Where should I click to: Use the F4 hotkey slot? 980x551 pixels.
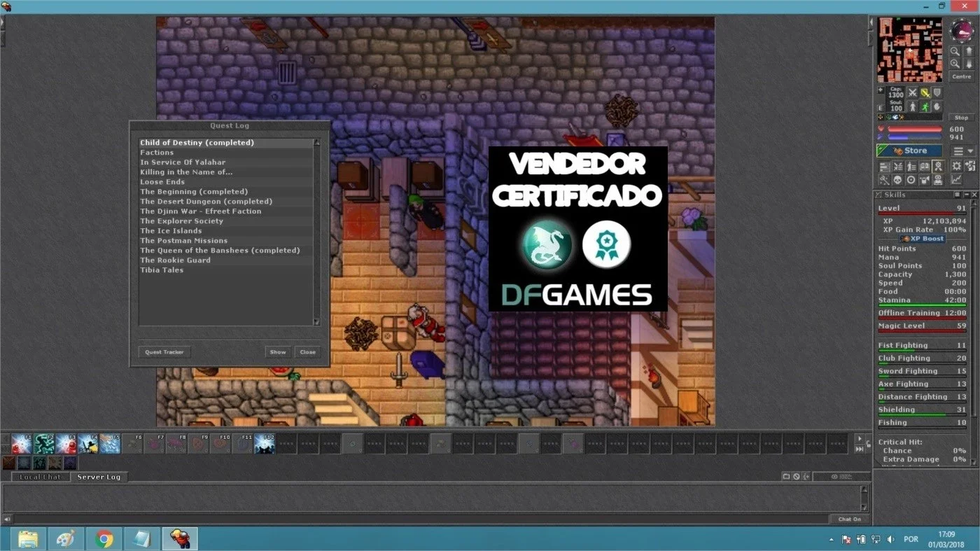88,444
